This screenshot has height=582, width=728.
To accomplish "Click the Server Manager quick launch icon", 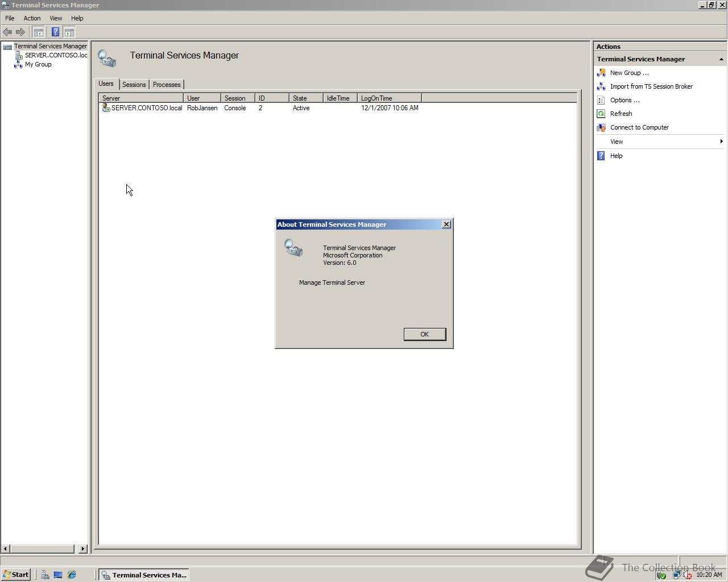I will [45, 575].
